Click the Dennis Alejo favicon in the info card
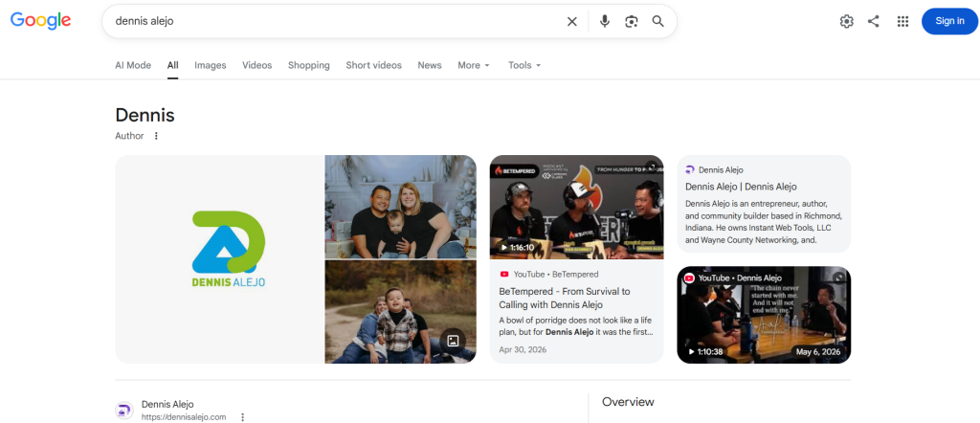The height and width of the screenshot is (423, 980). point(690,170)
